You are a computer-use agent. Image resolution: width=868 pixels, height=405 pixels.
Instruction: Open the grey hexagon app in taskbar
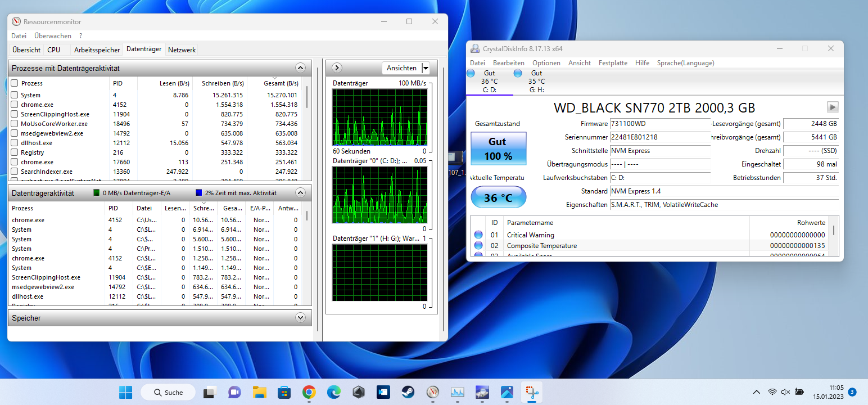pyautogui.click(x=358, y=392)
